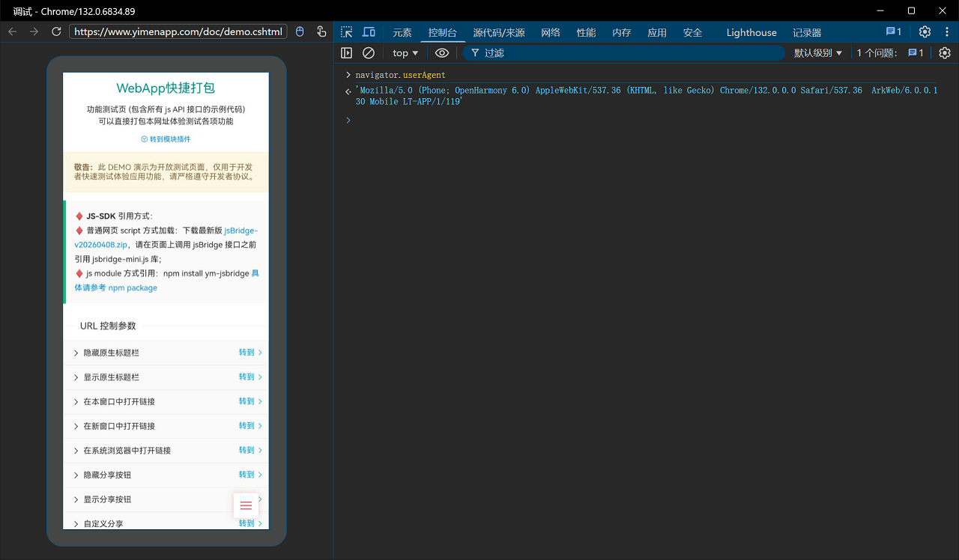Screen dimensions: 959x560
Task: Click 转到 on 显示原生标题栏 row
Action: (250, 377)
